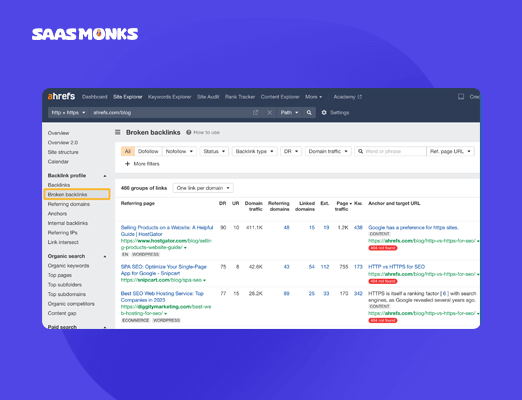522x400 pixels.
Task: Click the monitor icon in top bar
Action: pyautogui.click(x=461, y=97)
